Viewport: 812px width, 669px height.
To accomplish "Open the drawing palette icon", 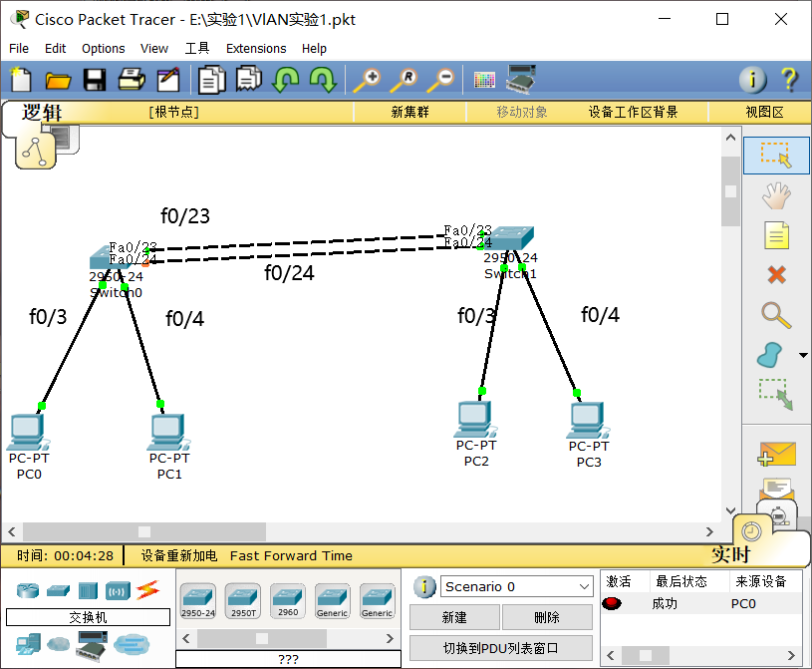I will tap(484, 80).
